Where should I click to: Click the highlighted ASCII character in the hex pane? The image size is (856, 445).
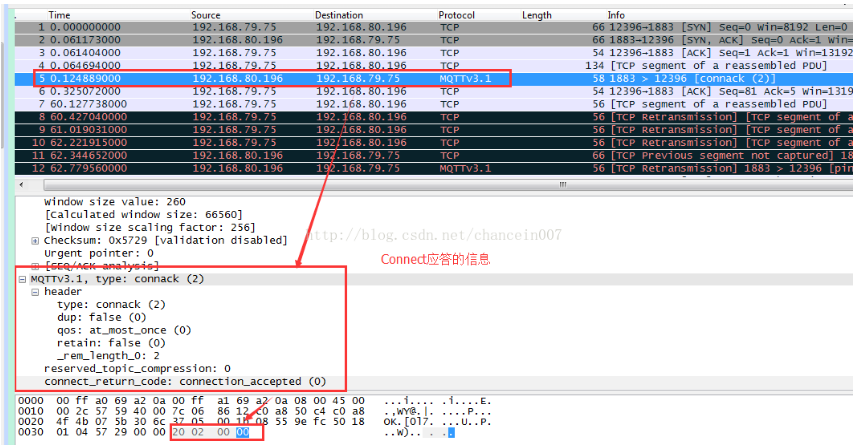click(x=451, y=432)
